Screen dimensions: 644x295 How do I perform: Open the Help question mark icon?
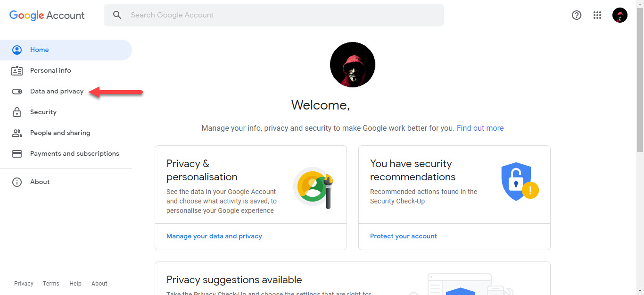[x=577, y=15]
